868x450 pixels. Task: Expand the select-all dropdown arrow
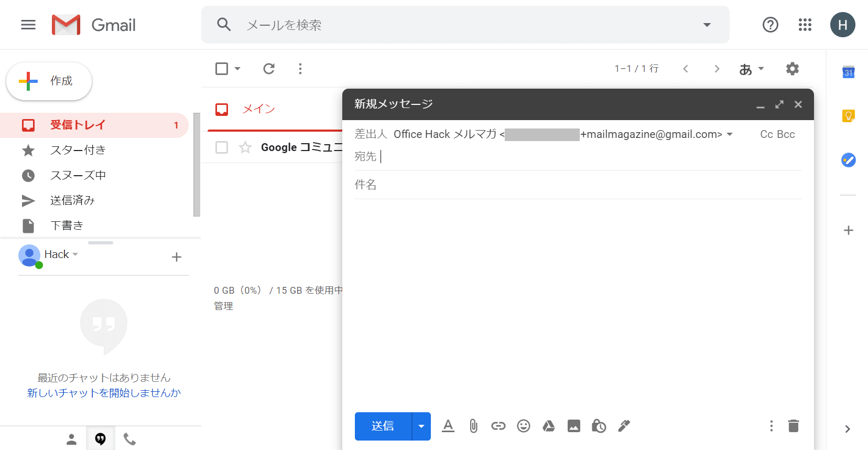(x=237, y=69)
